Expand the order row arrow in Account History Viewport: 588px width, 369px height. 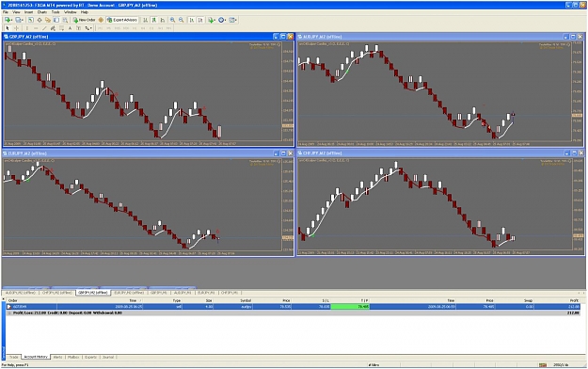(x=9, y=307)
